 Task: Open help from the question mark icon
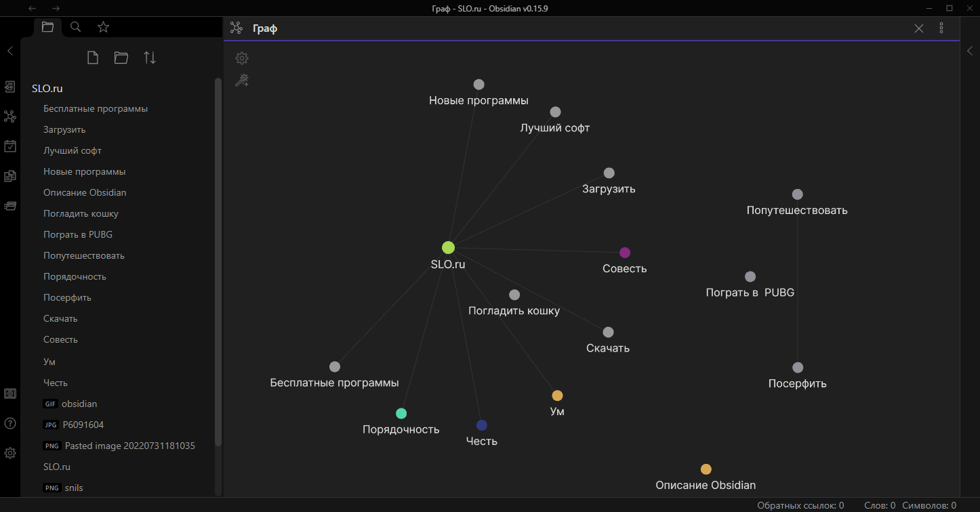click(10, 423)
